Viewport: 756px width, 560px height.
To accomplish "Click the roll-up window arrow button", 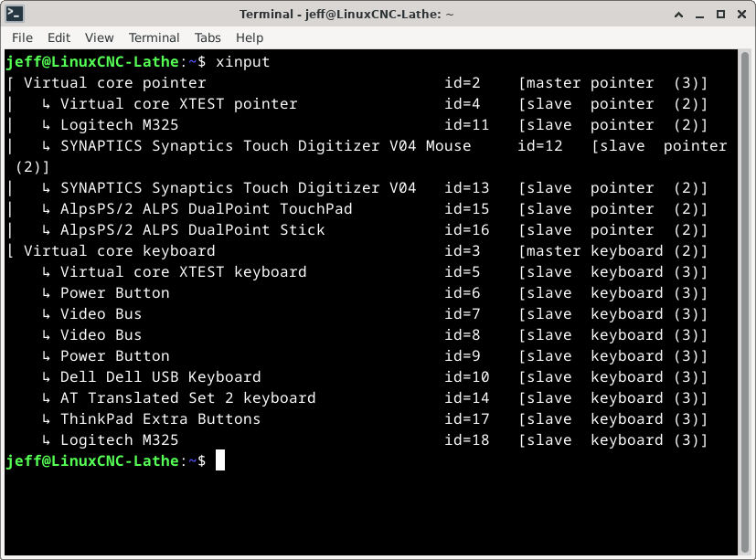I will pos(678,15).
